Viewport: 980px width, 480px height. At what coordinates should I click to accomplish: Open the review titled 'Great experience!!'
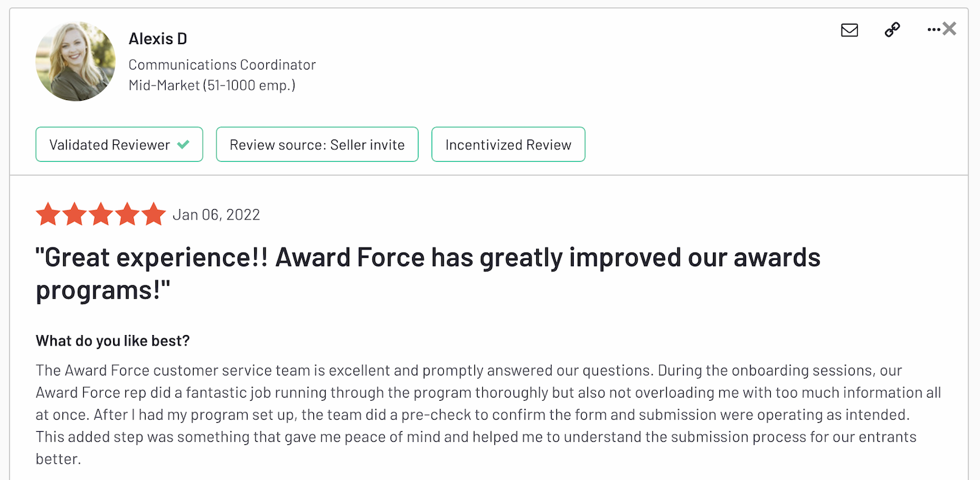tap(428, 257)
